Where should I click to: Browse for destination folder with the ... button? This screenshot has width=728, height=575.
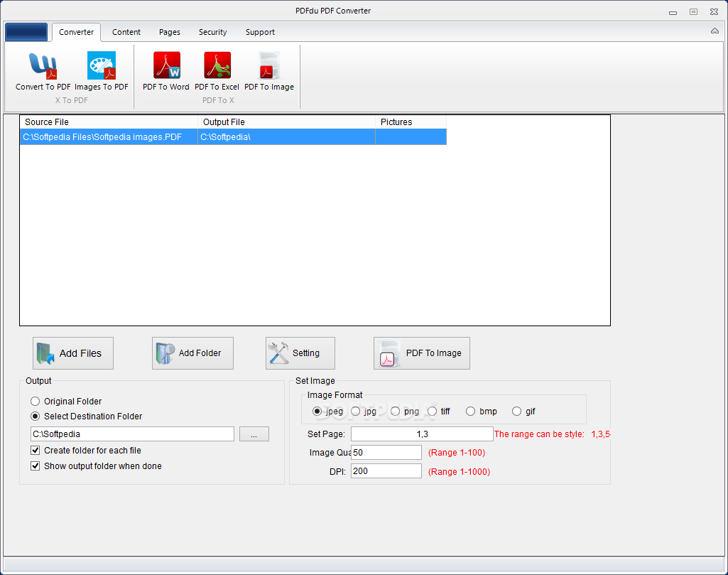click(x=254, y=434)
